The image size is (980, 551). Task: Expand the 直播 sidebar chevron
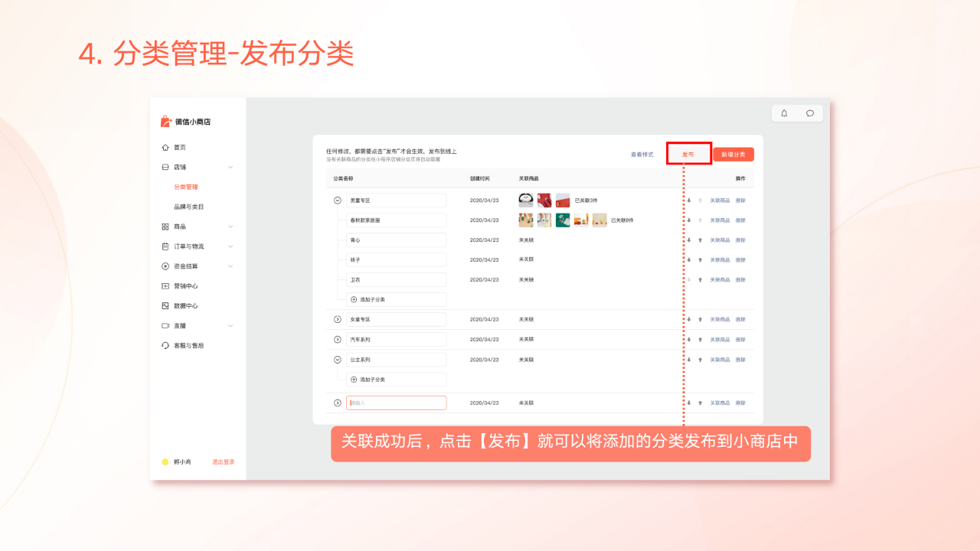click(x=230, y=325)
